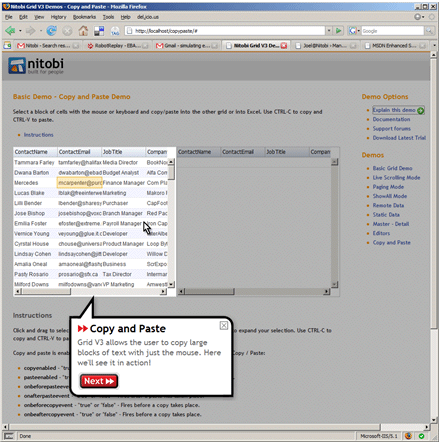Open the Editors demo link
Image resolution: width=439 pixels, height=442 pixels.
tap(381, 233)
